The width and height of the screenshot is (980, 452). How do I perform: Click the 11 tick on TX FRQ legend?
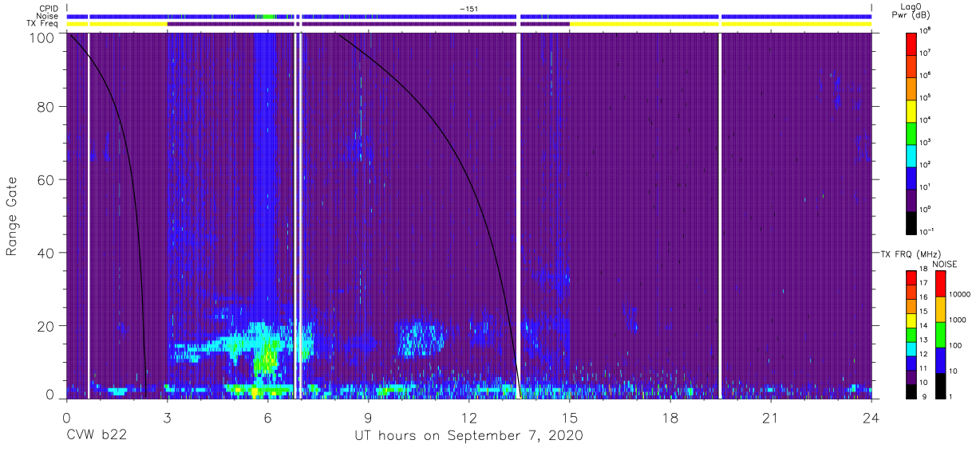[x=925, y=368]
